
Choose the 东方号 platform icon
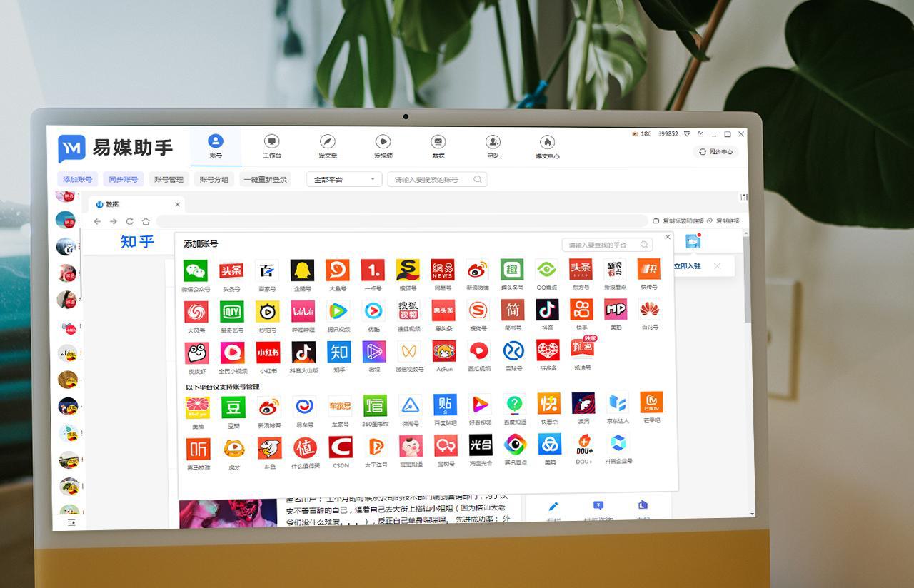point(581,269)
